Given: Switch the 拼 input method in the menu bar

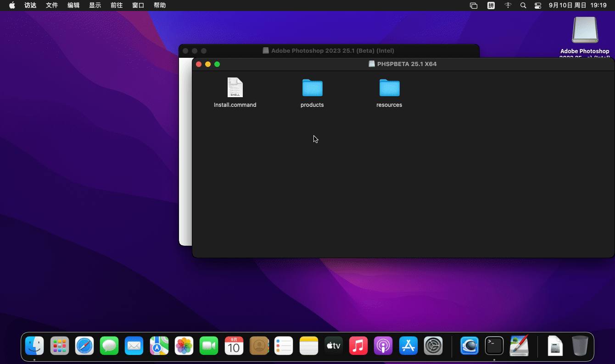Looking at the screenshot, I should 491,6.
